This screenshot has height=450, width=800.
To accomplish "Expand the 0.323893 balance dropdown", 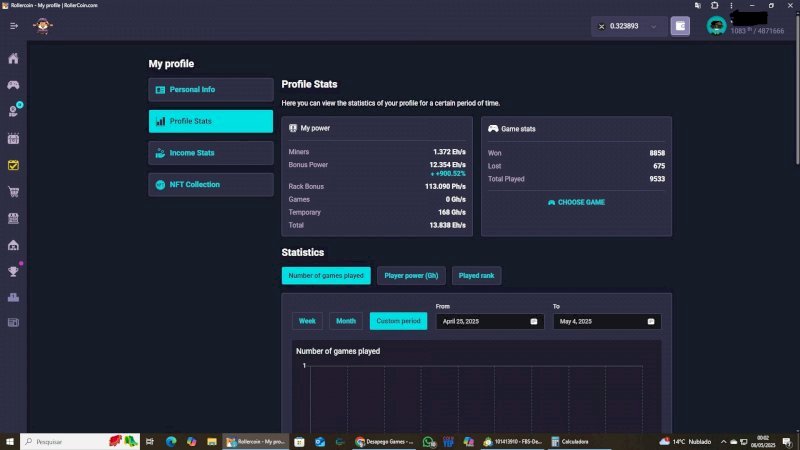I will click(x=627, y=26).
